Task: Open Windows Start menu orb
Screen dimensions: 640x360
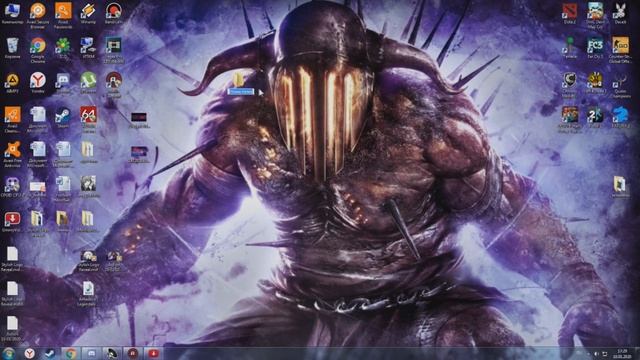Action: 8,353
